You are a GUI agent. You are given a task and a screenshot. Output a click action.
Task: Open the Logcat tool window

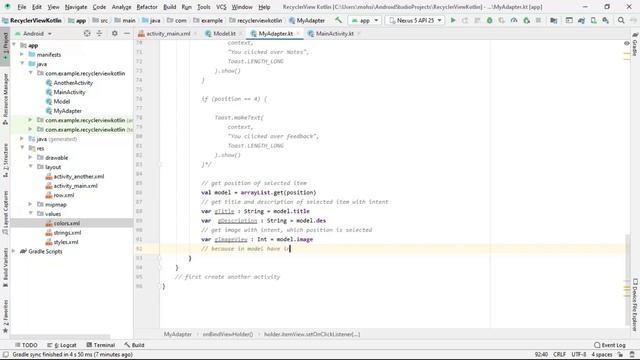[62, 345]
